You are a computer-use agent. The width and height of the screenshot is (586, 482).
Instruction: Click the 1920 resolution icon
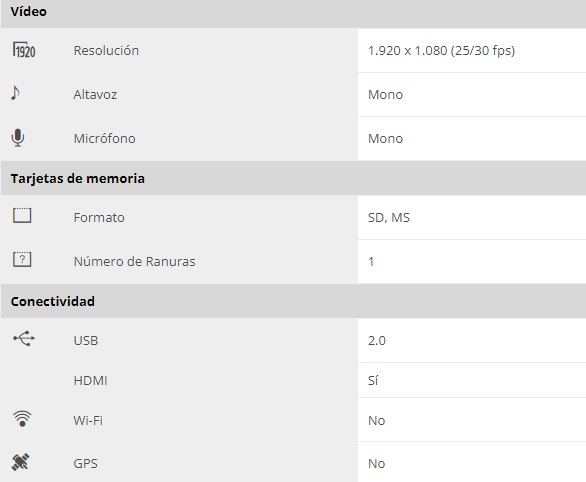click(24, 50)
